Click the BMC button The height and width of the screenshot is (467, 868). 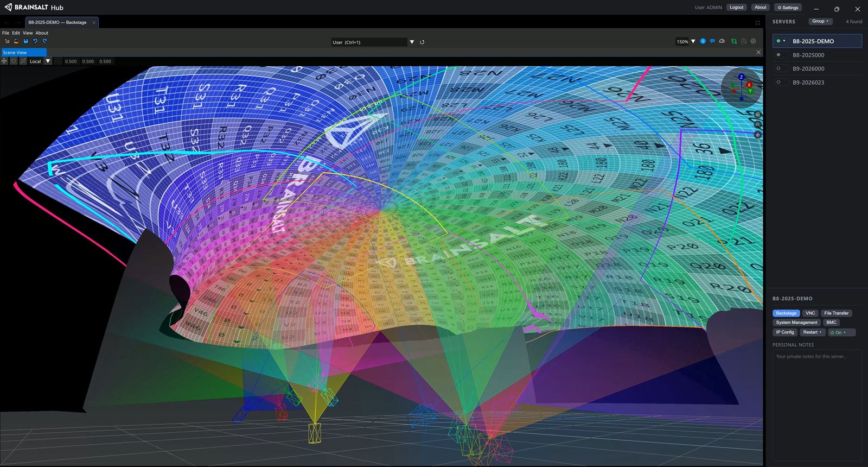(x=831, y=323)
